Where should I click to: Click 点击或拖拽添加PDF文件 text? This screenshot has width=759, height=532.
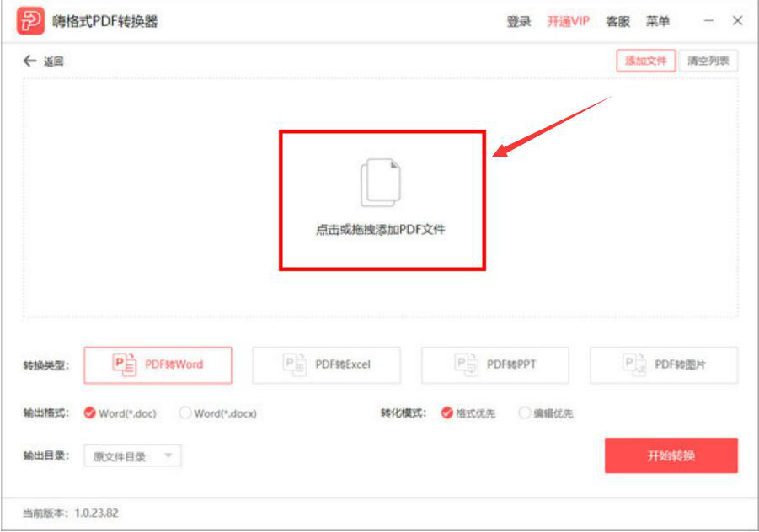click(x=381, y=229)
